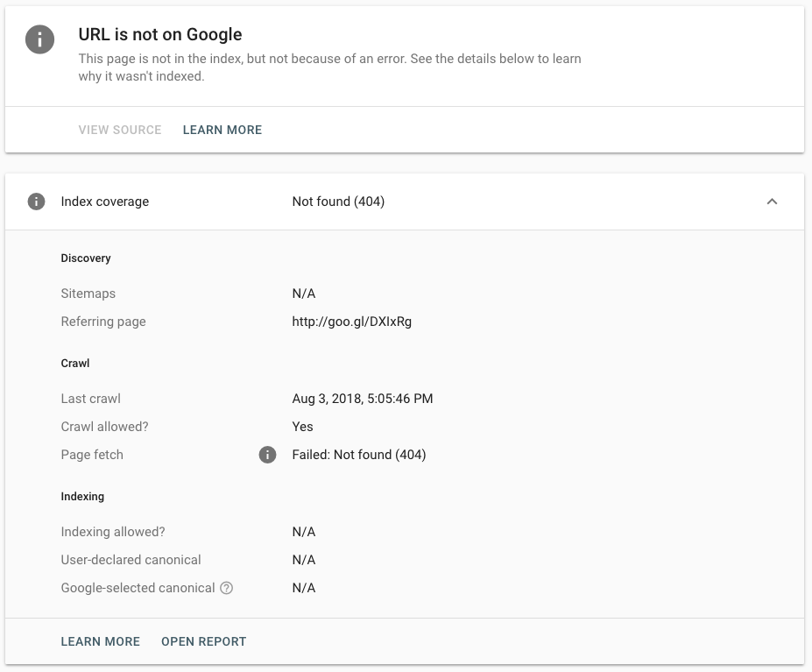Image resolution: width=812 pixels, height=672 pixels.
Task: Click the N/A value next to Sitemaps
Action: tap(303, 294)
